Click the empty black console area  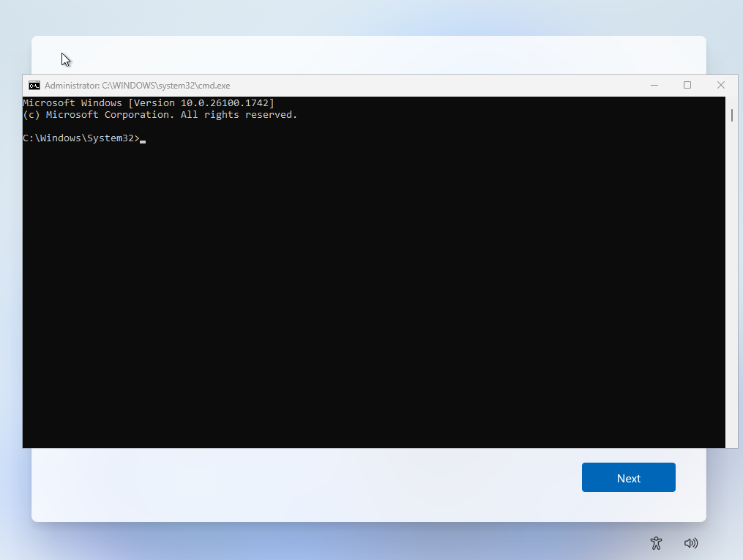tap(366, 293)
